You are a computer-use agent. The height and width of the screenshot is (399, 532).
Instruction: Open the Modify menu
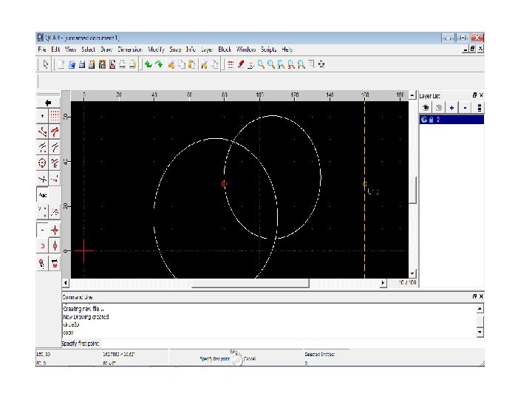156,49
